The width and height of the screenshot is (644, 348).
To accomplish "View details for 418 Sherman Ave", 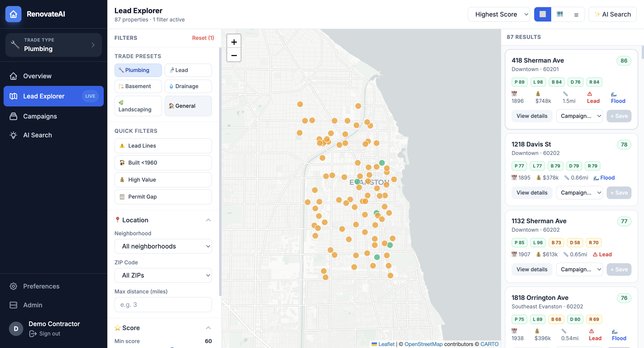I will tap(532, 116).
